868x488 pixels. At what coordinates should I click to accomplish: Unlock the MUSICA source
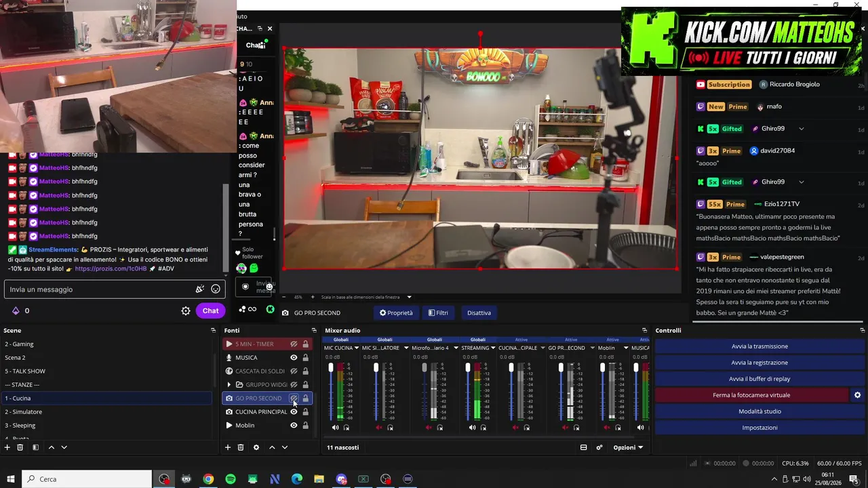[306, 358]
